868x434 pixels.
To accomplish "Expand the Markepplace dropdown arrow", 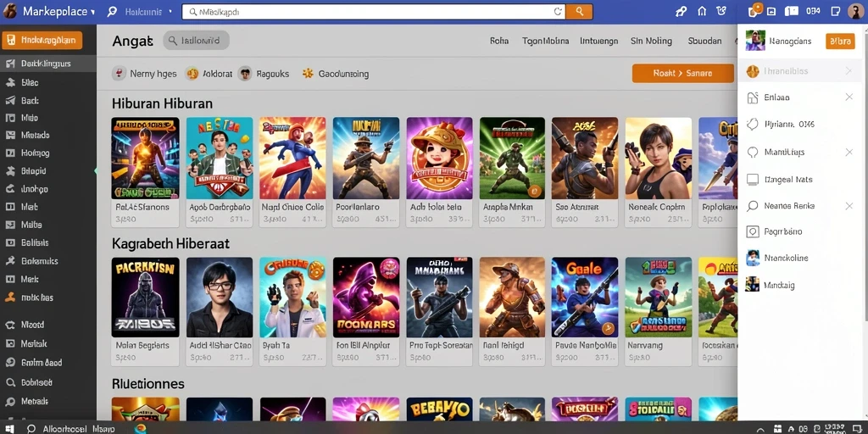I will coord(92,12).
